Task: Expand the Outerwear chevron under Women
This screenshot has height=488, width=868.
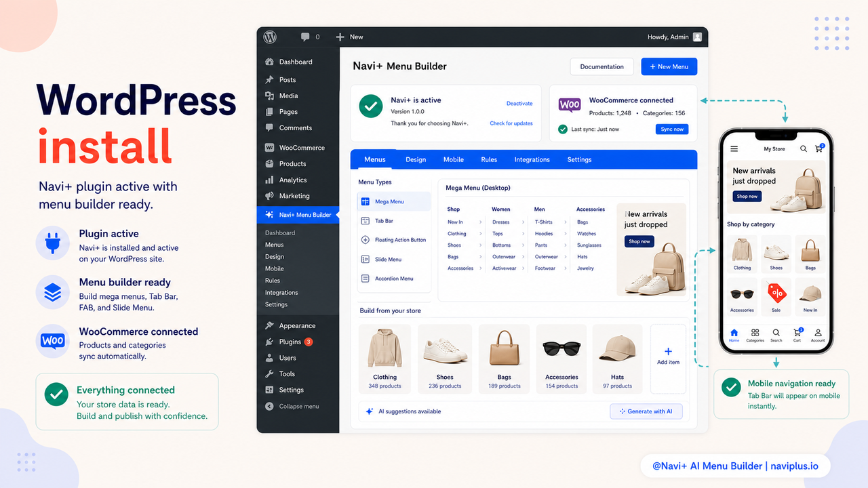Action: (x=524, y=257)
